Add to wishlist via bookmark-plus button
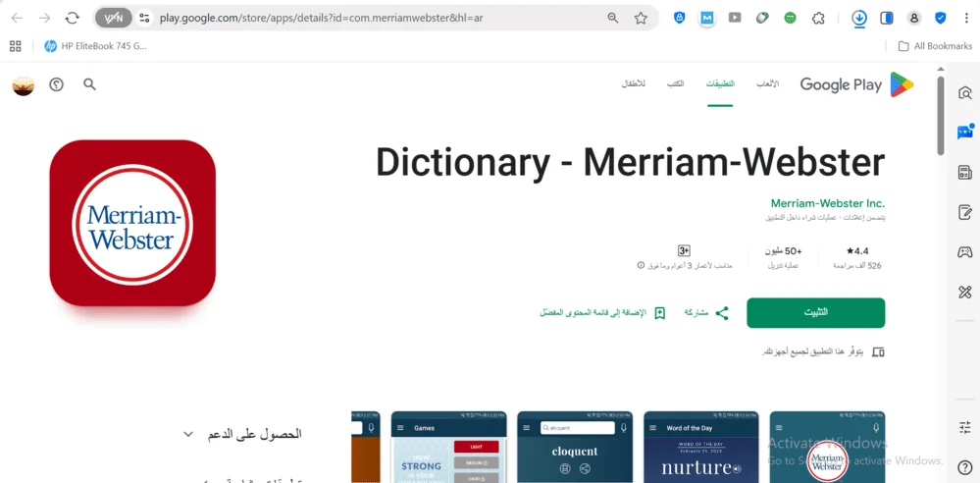 coord(602,313)
